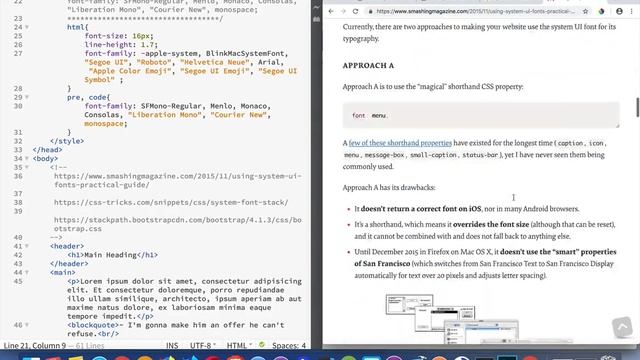Image resolution: width=640 pixels, height=360 pixels.
Task: Place cursor on line-height: 1.7 line
Action: coord(121,44)
